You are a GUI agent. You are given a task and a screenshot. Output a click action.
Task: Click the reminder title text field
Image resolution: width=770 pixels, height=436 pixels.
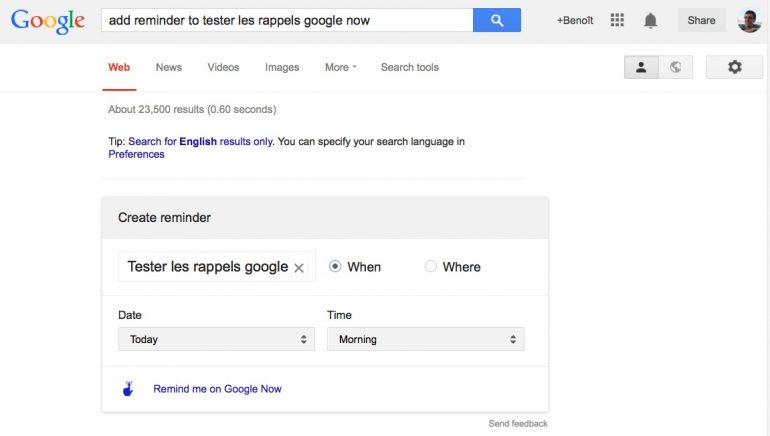(206, 267)
